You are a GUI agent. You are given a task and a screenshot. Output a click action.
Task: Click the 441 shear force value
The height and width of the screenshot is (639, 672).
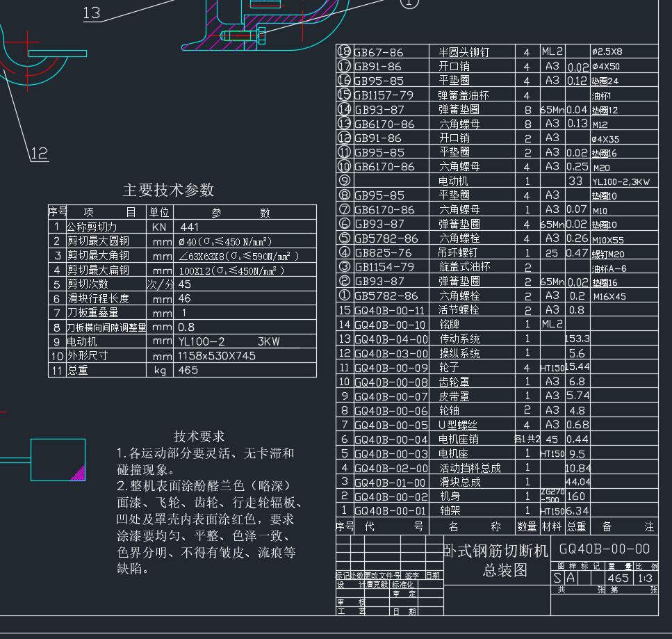pos(189,227)
